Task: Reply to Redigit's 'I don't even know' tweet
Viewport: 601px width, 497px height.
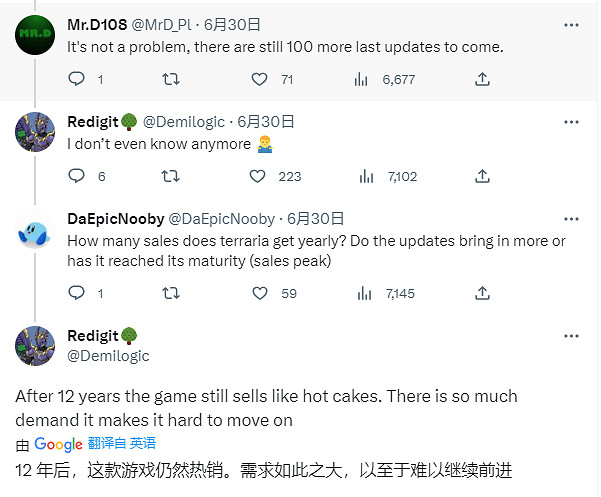Action: [x=77, y=176]
